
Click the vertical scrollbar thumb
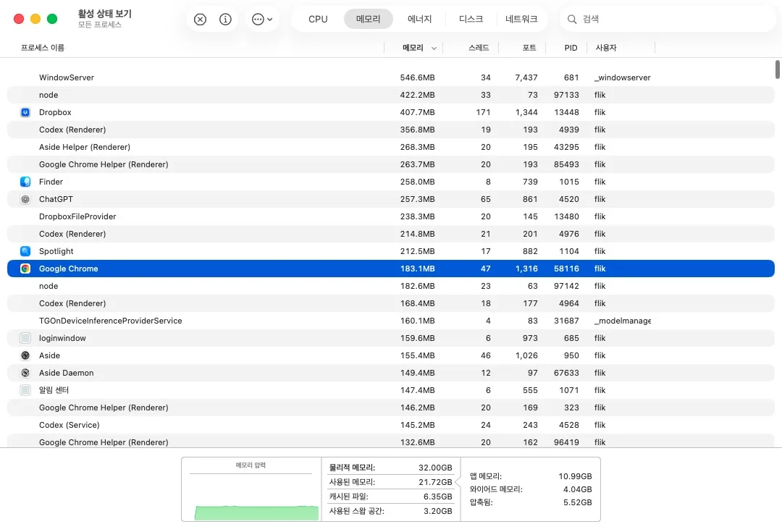pos(777,69)
